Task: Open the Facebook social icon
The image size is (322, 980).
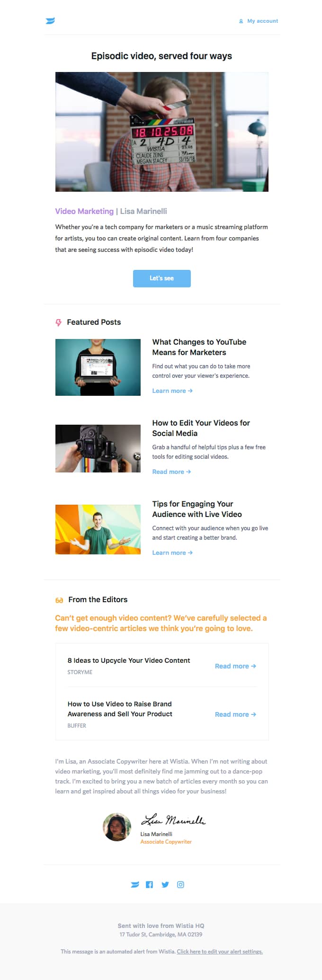Action: tap(149, 884)
